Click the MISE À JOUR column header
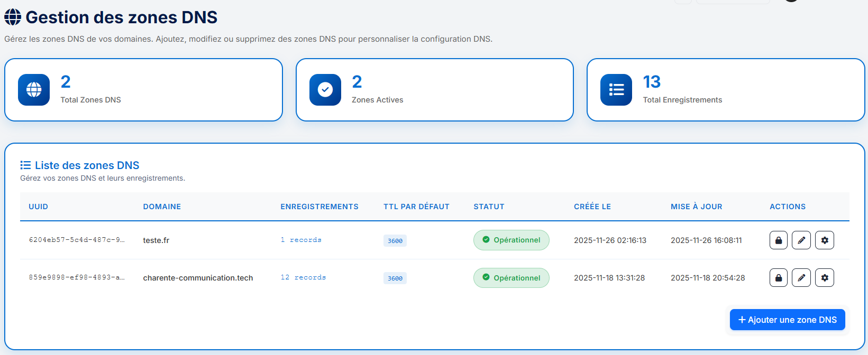 (696, 207)
